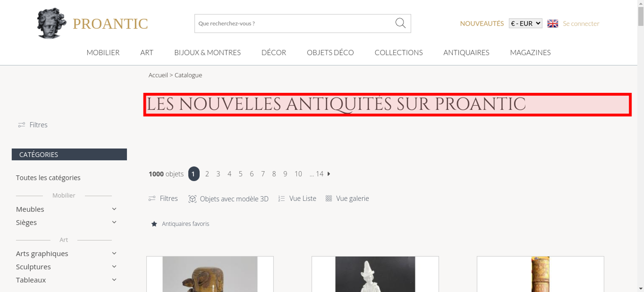Go to next page using arrow icon
The width and height of the screenshot is (644, 292).
pos(329,174)
